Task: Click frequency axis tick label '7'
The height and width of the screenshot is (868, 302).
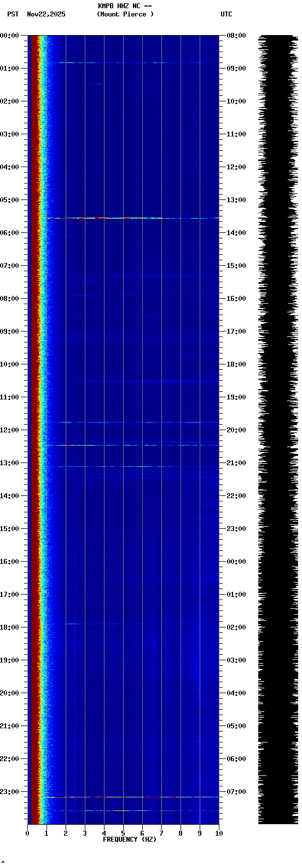Action: click(161, 833)
